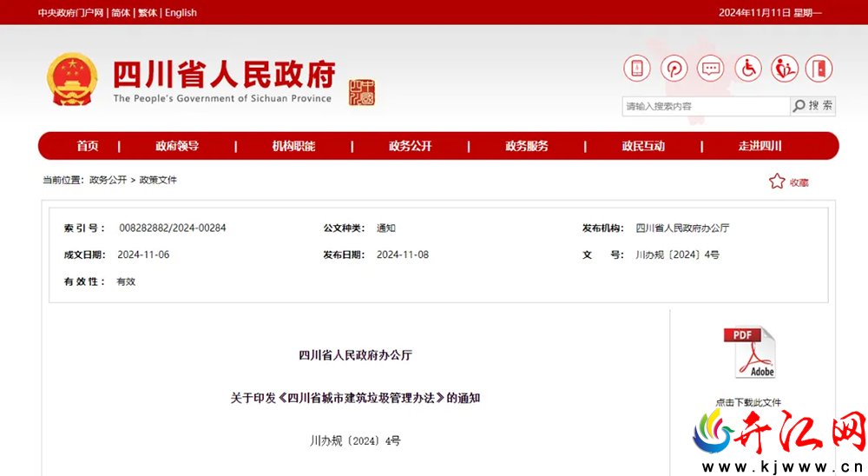Click the elderly care mode icon
Viewport: 868px width, 476px height.
(785, 69)
